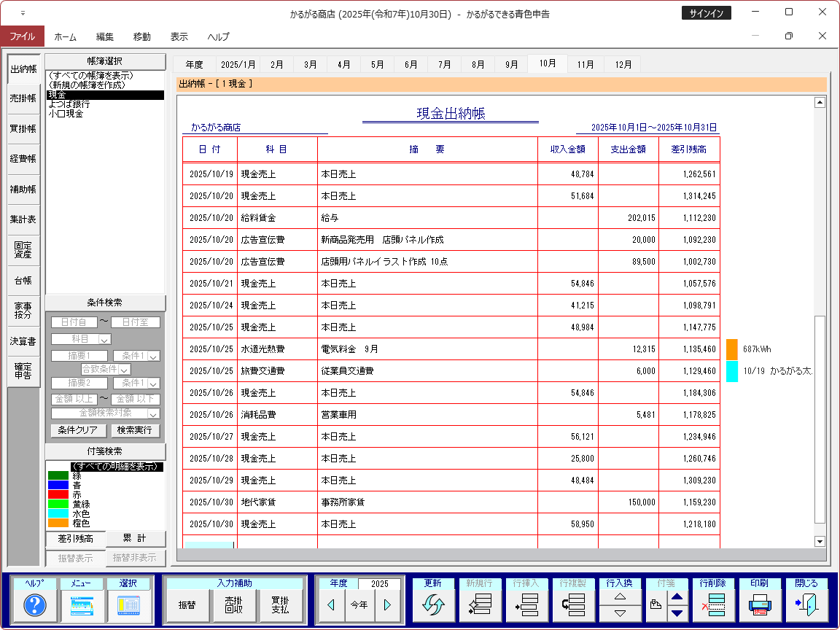Click the 条件クリア button
The height and width of the screenshot is (630, 840).
tap(78, 430)
